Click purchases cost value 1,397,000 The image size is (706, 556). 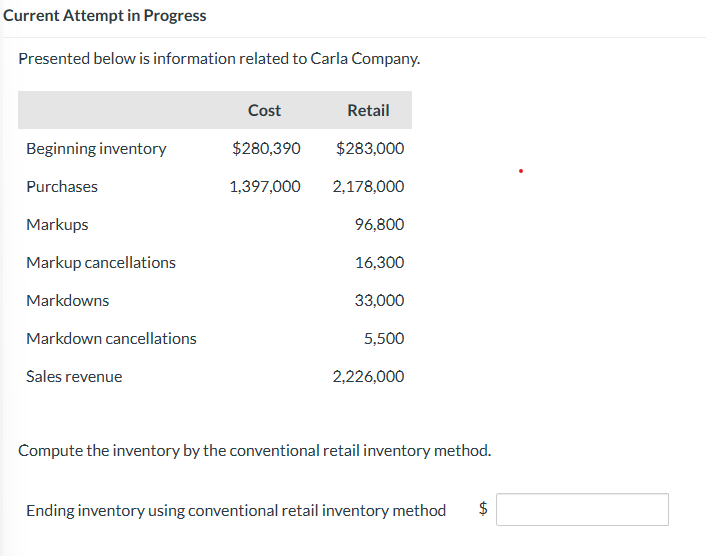265,186
